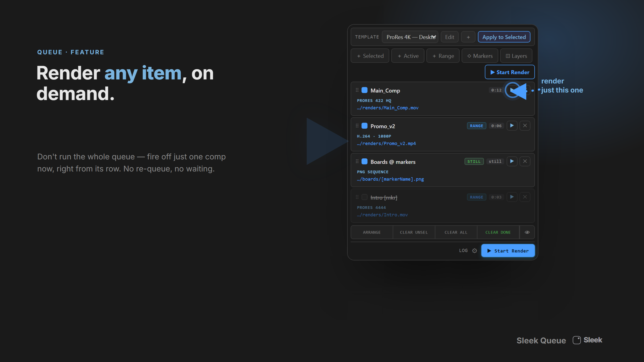The height and width of the screenshot is (362, 644).
Task: Click CLEAR UNSEL to remove unselected items
Action: (x=414, y=232)
